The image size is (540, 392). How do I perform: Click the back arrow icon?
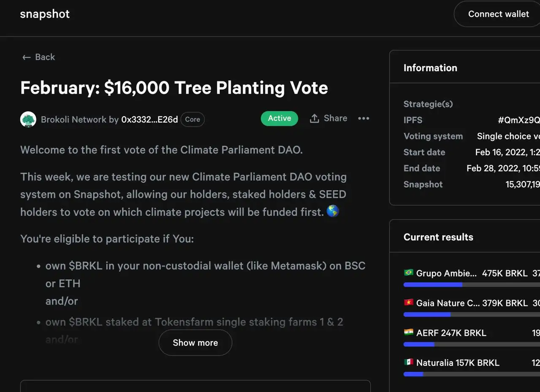coord(27,57)
